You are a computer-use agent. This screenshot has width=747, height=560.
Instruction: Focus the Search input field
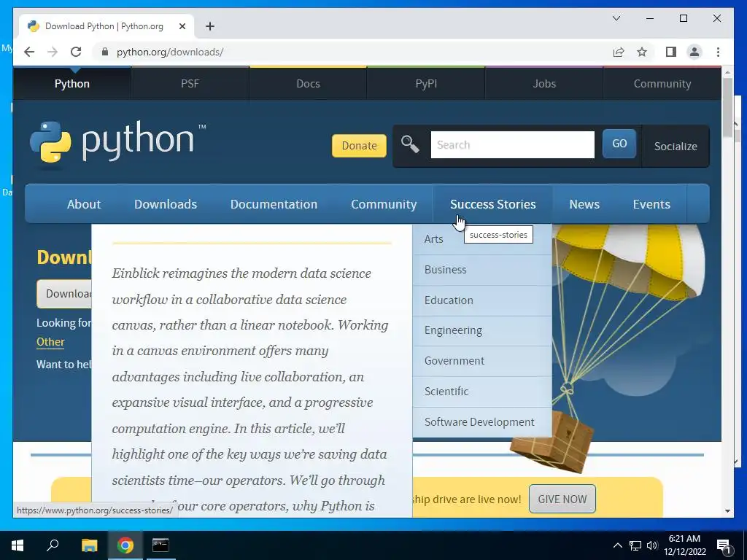(x=513, y=145)
